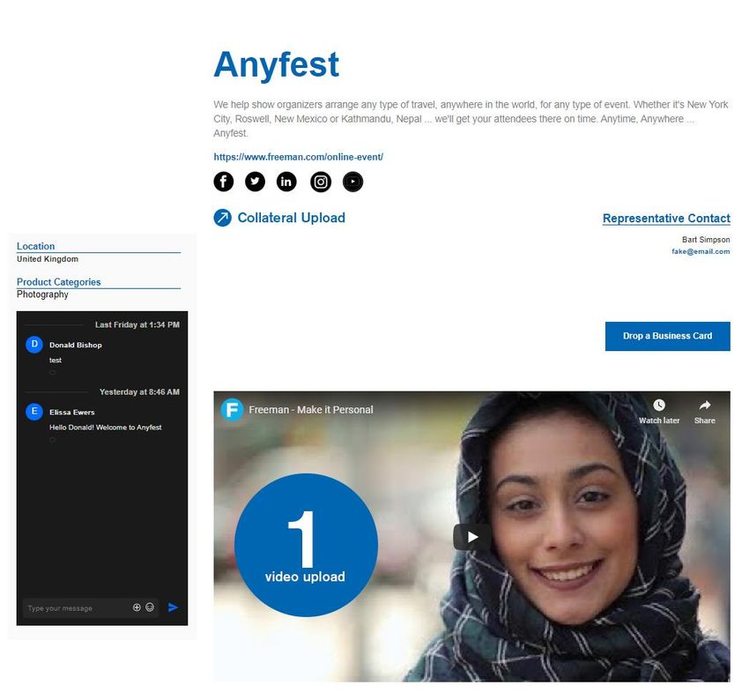The image size is (749, 700).
Task: Play the Freeman video
Action: pos(472,537)
